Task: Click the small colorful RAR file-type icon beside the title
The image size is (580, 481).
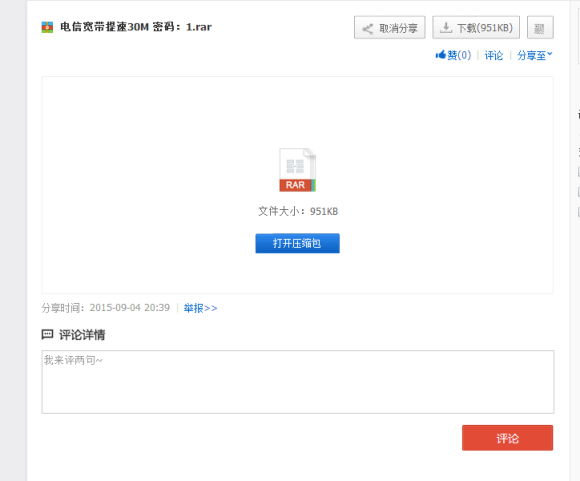Action: click(47, 27)
